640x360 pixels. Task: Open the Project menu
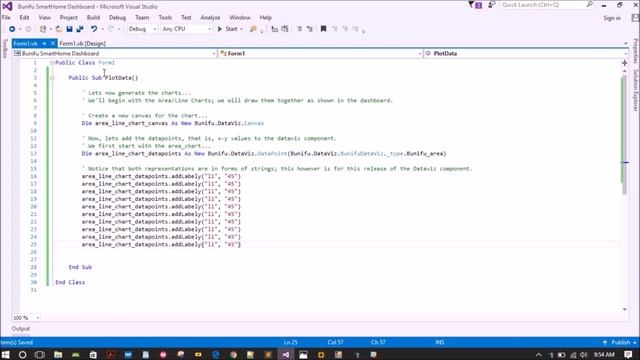69,18
